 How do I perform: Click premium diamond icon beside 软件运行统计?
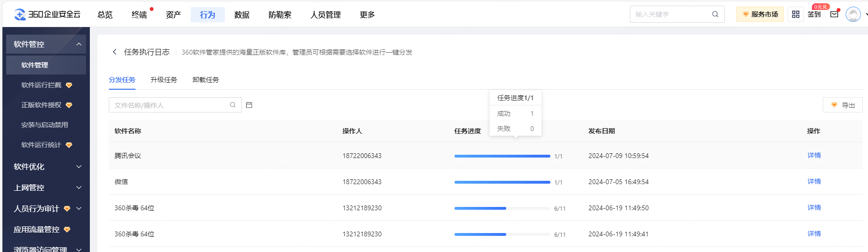pyautogui.click(x=69, y=145)
